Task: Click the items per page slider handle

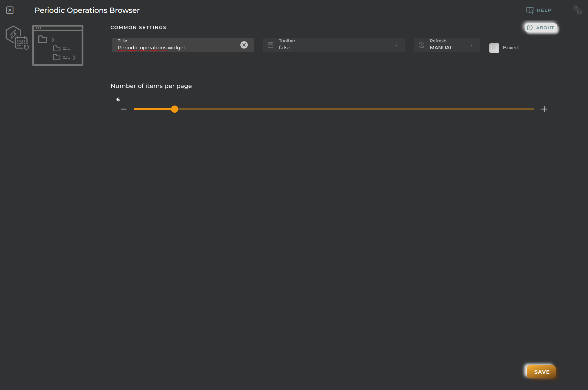Action: (175, 109)
